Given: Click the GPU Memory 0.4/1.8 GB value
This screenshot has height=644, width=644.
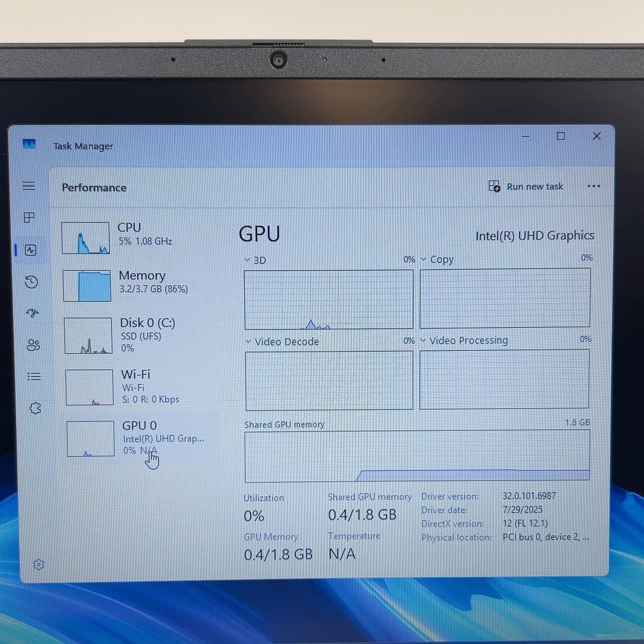Looking at the screenshot, I should [x=278, y=555].
